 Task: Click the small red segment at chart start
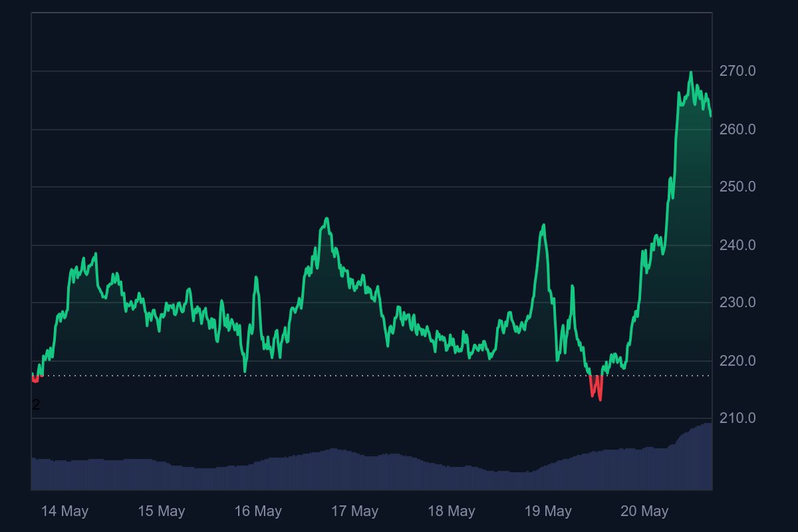[x=35, y=379]
